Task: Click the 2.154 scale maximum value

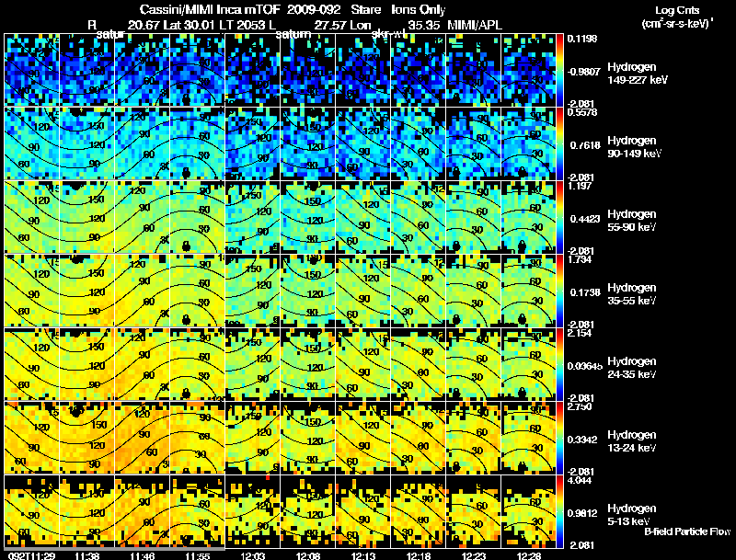Action: (580, 333)
